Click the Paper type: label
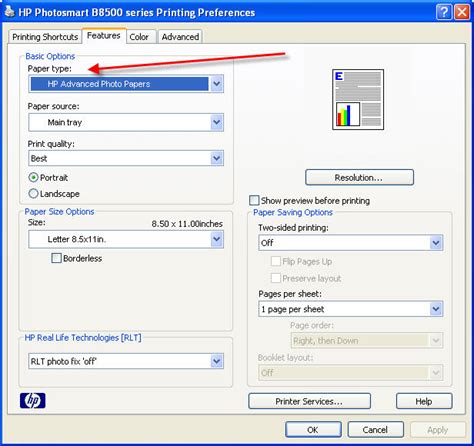Screen dimensions: 474x446 coord(50,69)
